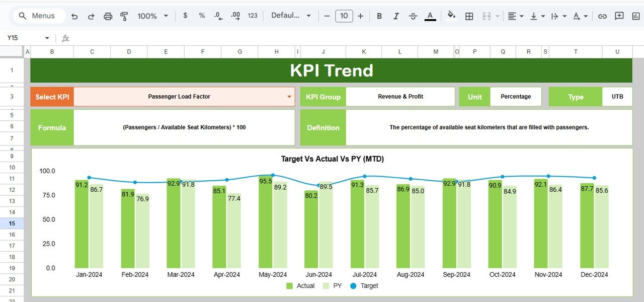Open the Borders tool

[469, 16]
